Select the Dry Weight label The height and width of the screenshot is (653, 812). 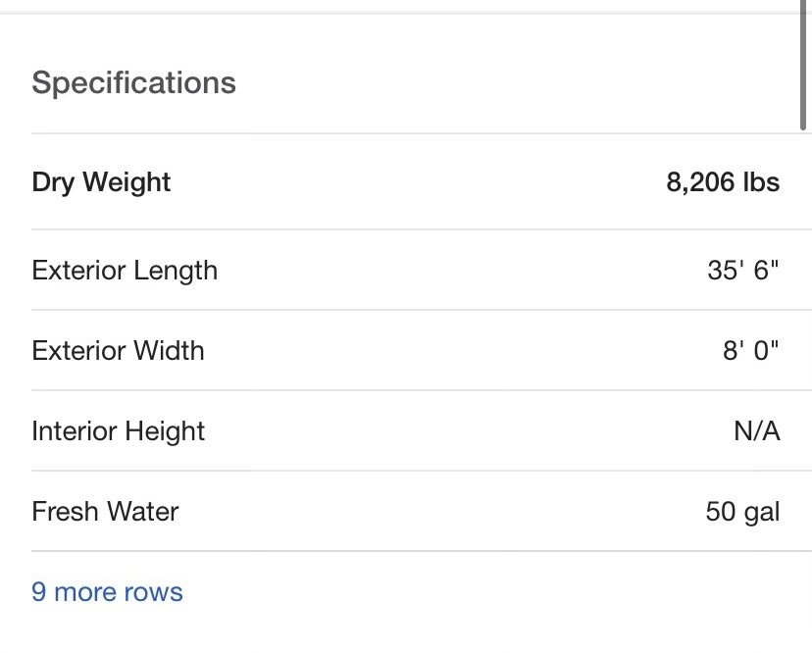101,182
